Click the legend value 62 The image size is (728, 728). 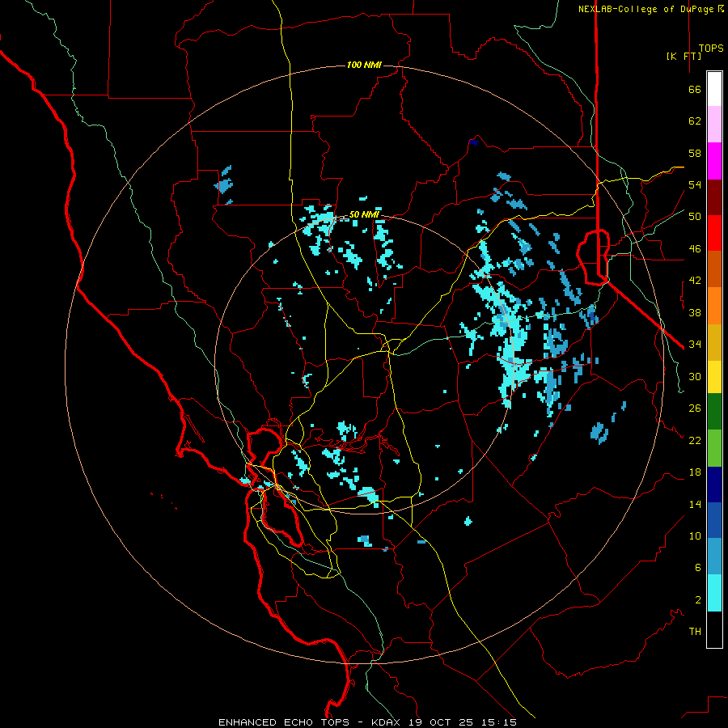(x=695, y=121)
